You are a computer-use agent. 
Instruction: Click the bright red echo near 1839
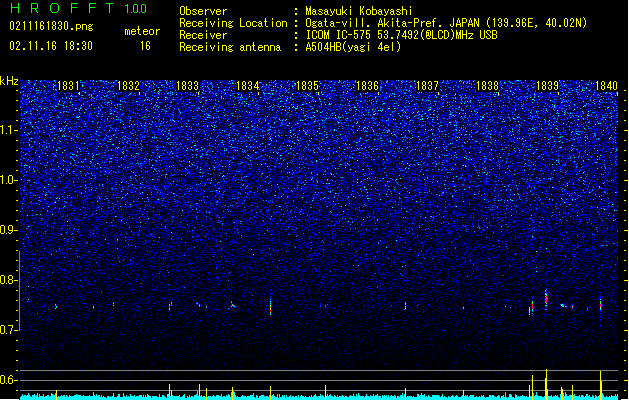click(546, 299)
